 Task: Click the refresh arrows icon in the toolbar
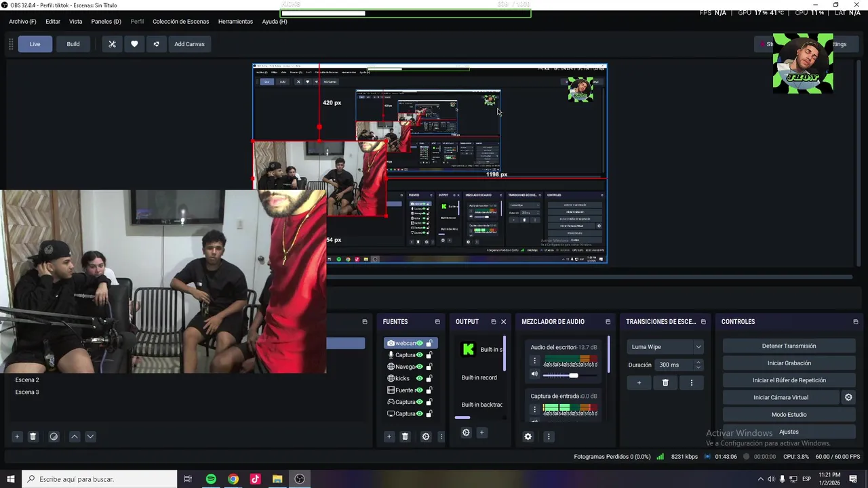click(x=156, y=44)
